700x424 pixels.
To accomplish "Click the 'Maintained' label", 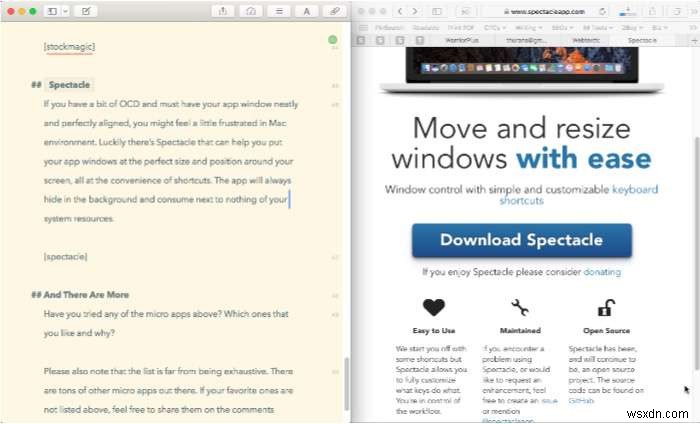I will click(x=520, y=331).
